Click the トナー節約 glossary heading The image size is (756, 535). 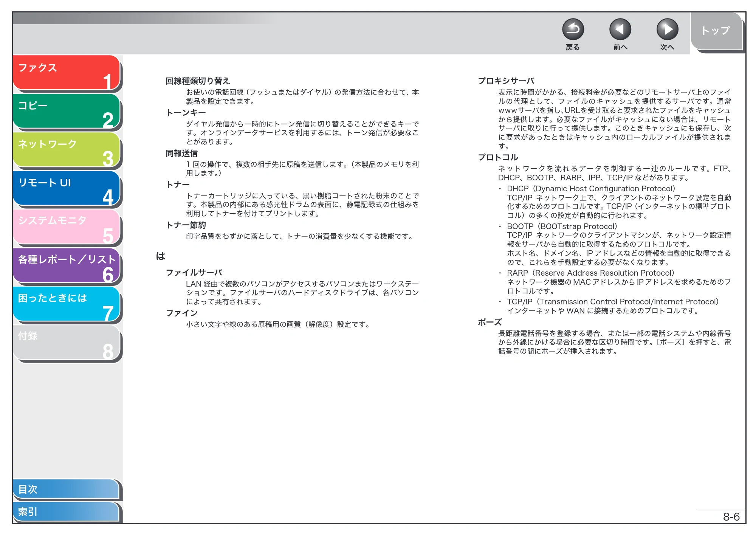pos(186,225)
